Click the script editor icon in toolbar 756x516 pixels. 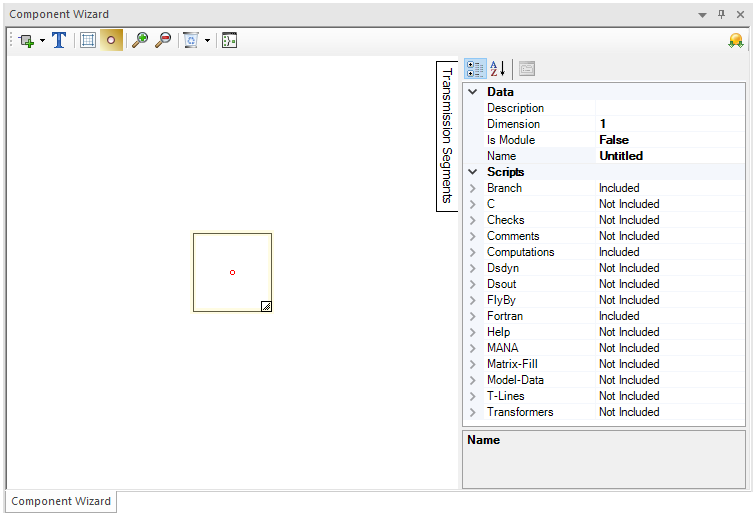click(x=229, y=41)
